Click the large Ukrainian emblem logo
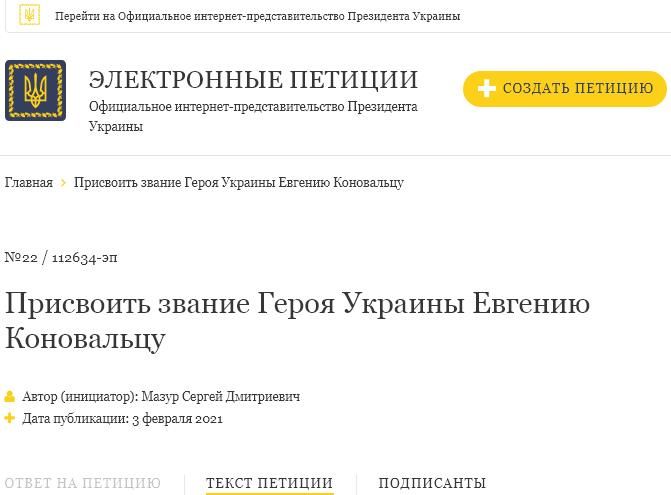 35,90
